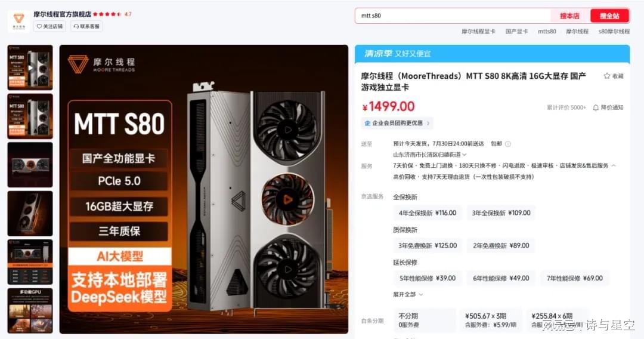Image resolution: width=644 pixels, height=339 pixels.
Task: Click enterprise member group-buy discount icon
Action: coord(367,123)
